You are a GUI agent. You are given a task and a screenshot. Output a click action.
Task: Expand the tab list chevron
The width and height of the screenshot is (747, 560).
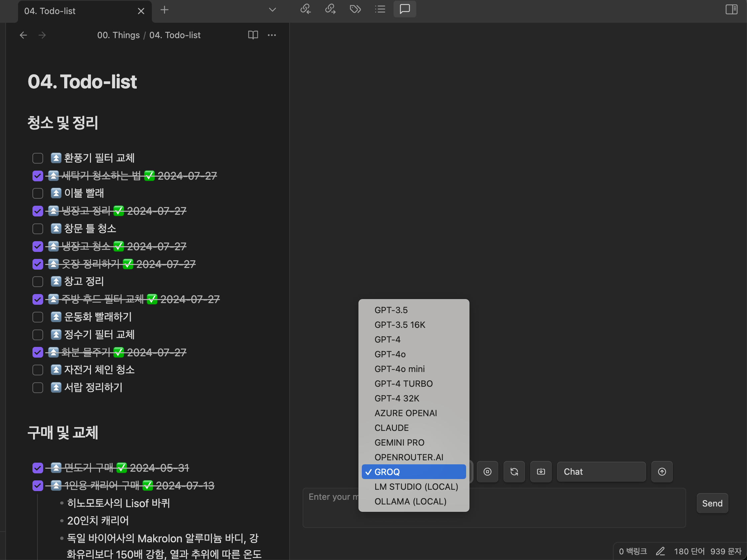(272, 10)
